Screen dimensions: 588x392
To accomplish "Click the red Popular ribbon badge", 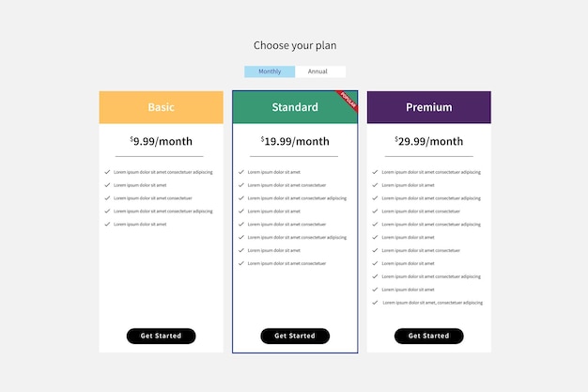I will click(x=348, y=99).
